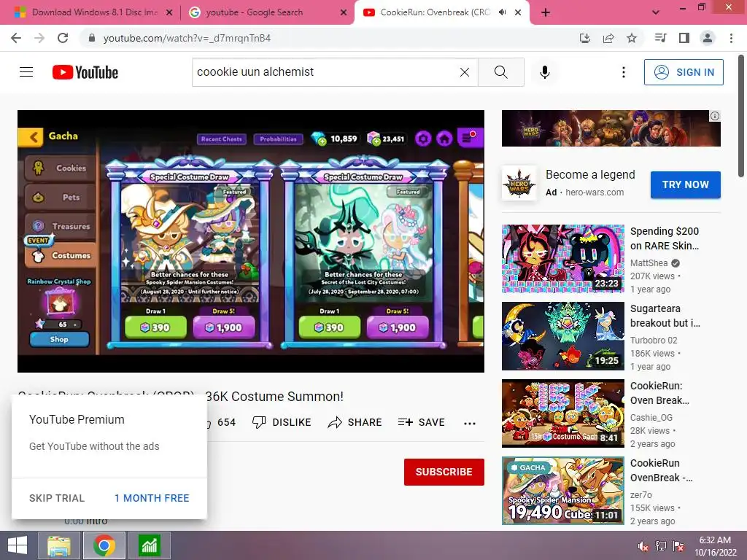
Task: Click the address bar URL
Action: click(x=187, y=38)
